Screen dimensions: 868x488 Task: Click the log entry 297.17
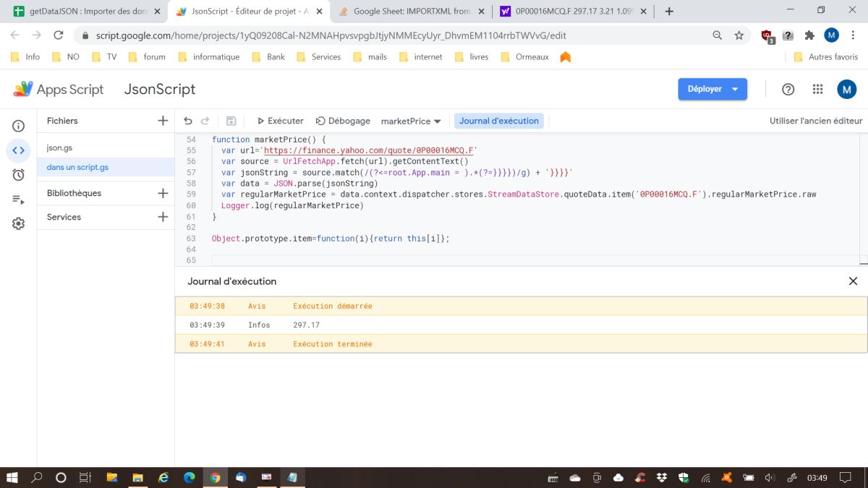pyautogui.click(x=306, y=325)
